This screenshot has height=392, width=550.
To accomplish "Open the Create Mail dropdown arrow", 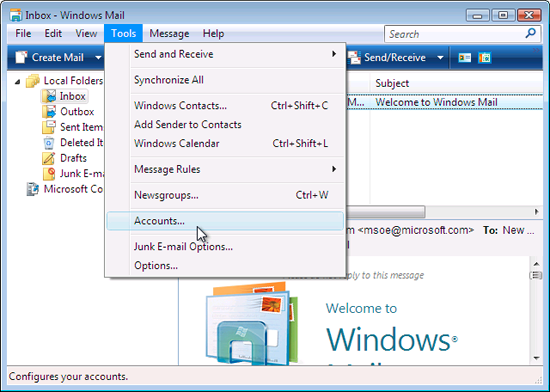I will [x=98, y=58].
